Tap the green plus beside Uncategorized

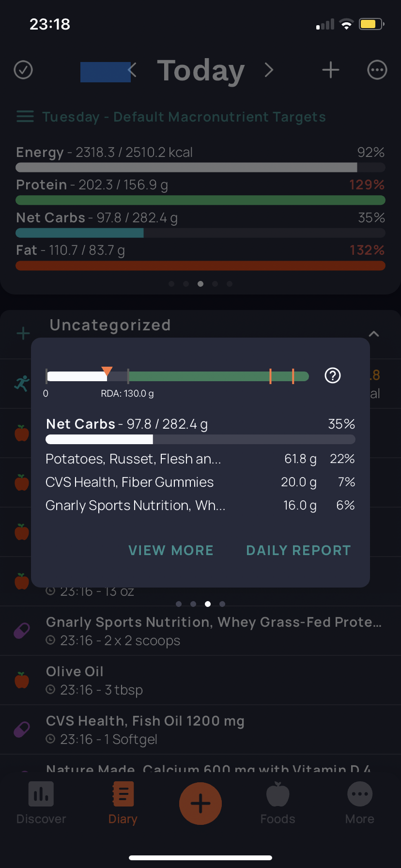coord(23,333)
